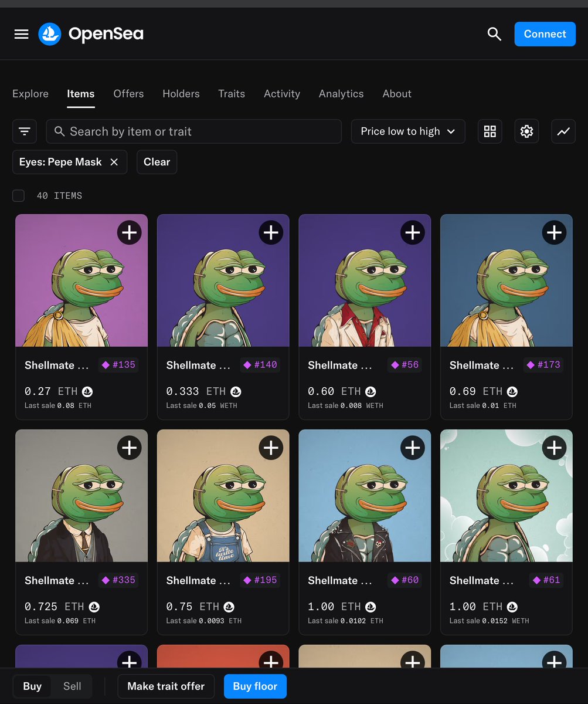Image resolution: width=588 pixels, height=704 pixels.
Task: Click the 0.69 ETH price
Action: [476, 391]
